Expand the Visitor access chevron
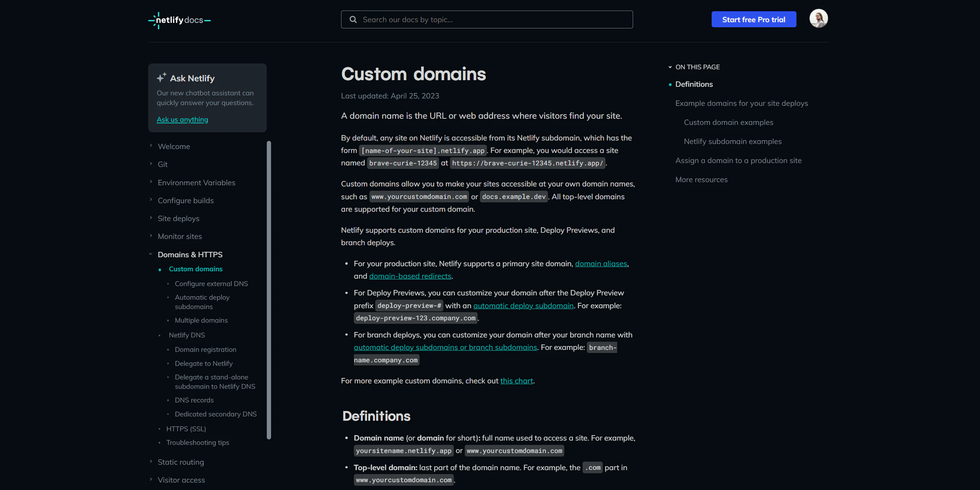 coord(151,479)
